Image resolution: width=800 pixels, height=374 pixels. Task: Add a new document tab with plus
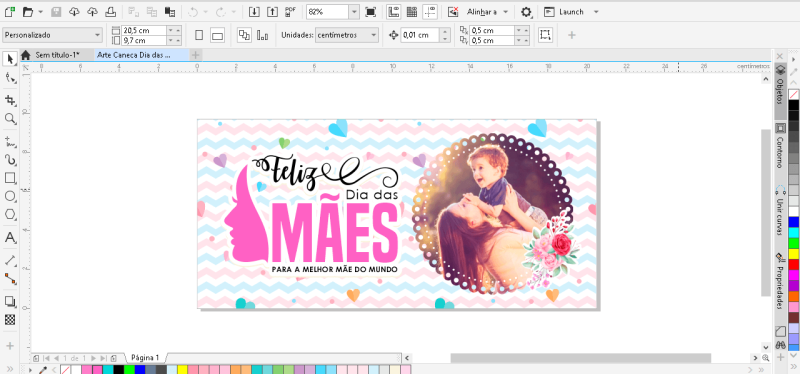[195, 55]
